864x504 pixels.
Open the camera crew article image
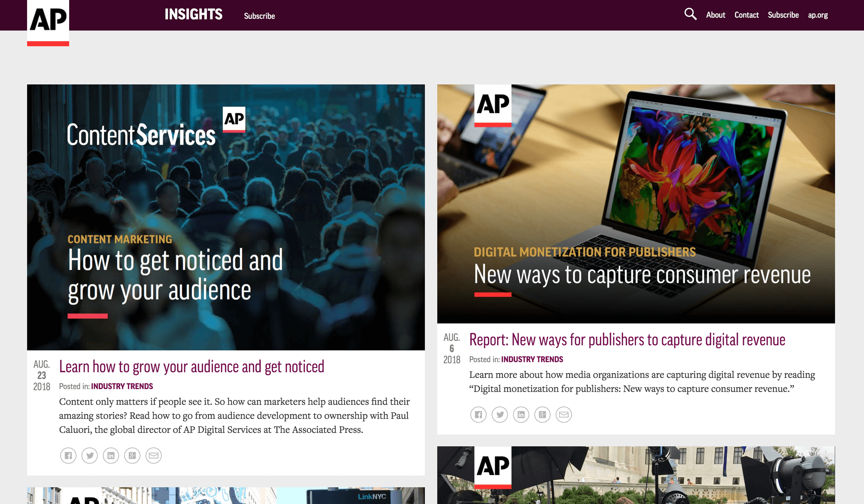coord(636,475)
